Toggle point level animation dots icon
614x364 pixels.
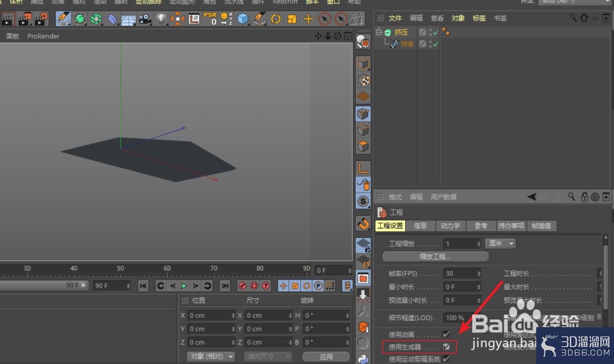tap(330, 286)
